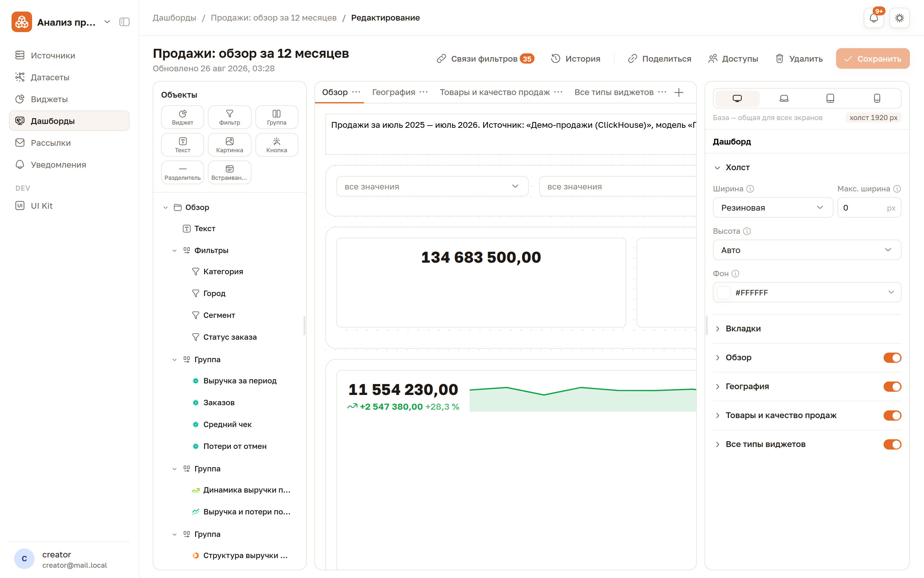Add a Встраивание object

pos(229,172)
